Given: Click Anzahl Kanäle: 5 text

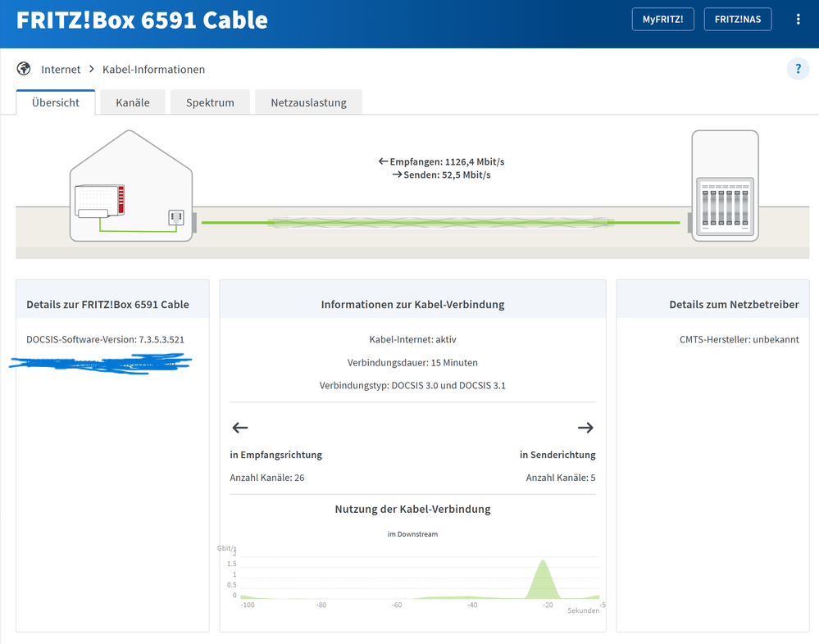Looking at the screenshot, I should point(561,478).
